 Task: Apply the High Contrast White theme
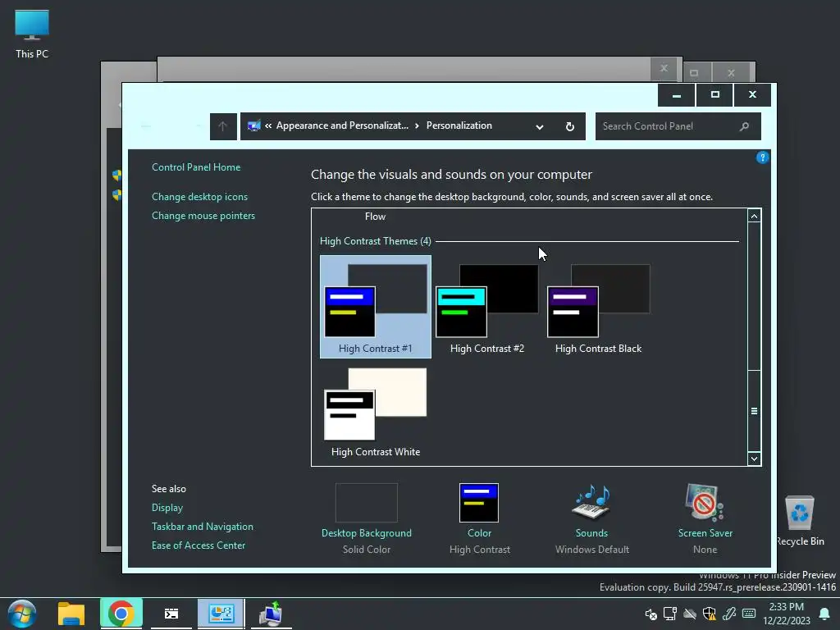click(376, 413)
